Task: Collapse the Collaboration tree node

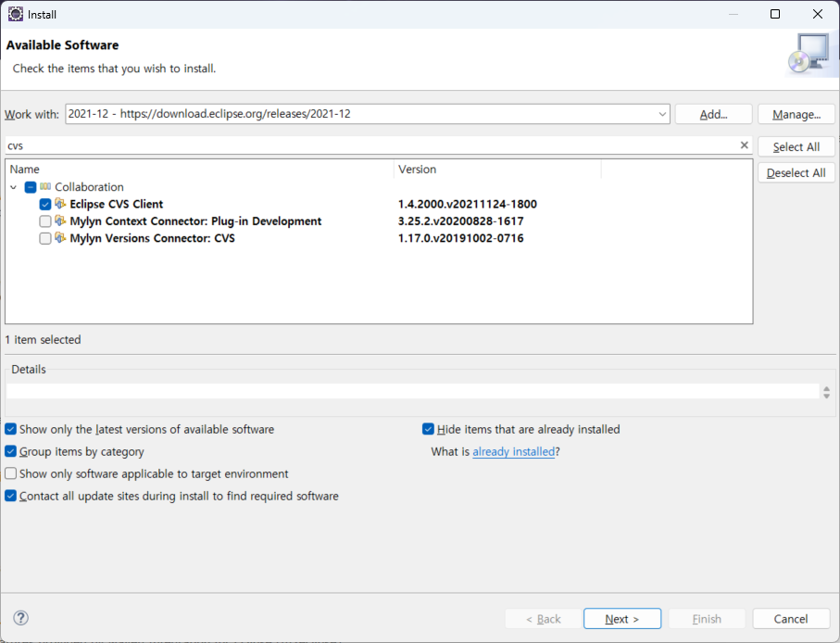Action: 13,187
